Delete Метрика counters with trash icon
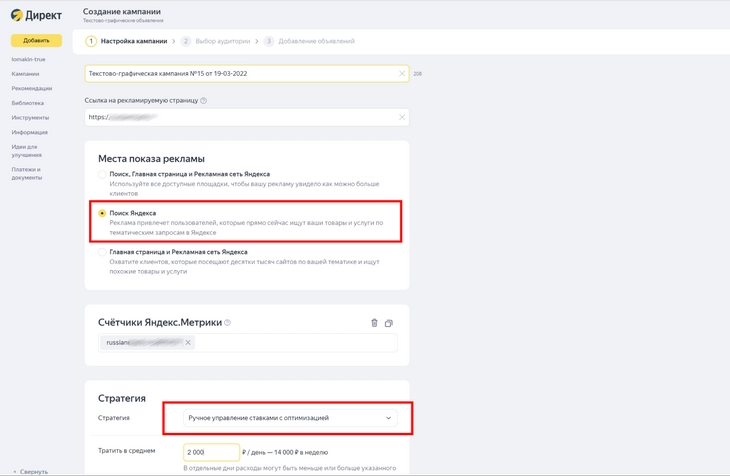 pyautogui.click(x=374, y=323)
